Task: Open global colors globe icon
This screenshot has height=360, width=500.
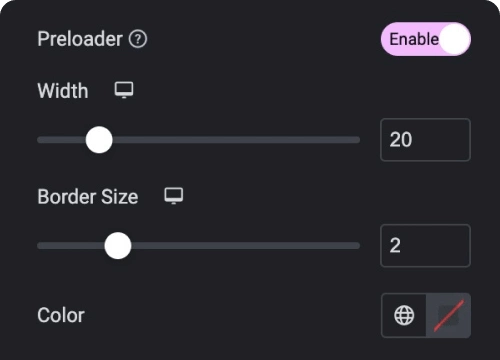Action: [404, 315]
